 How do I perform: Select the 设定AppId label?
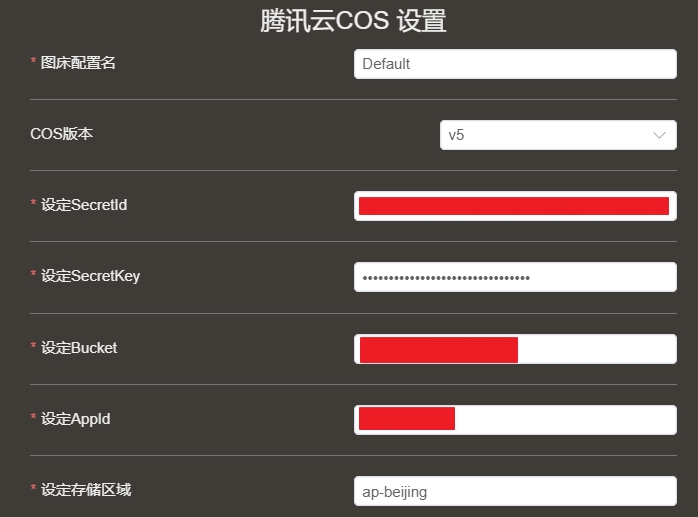pos(76,419)
